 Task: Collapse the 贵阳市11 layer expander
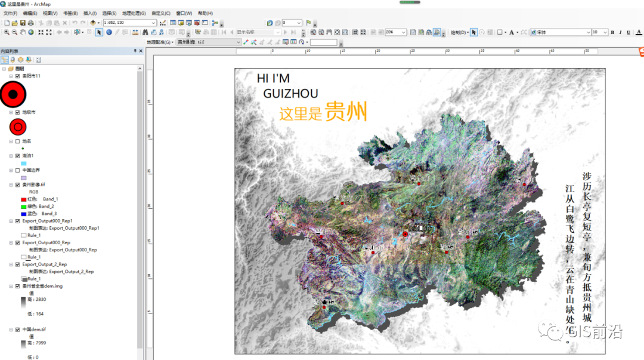[11, 76]
